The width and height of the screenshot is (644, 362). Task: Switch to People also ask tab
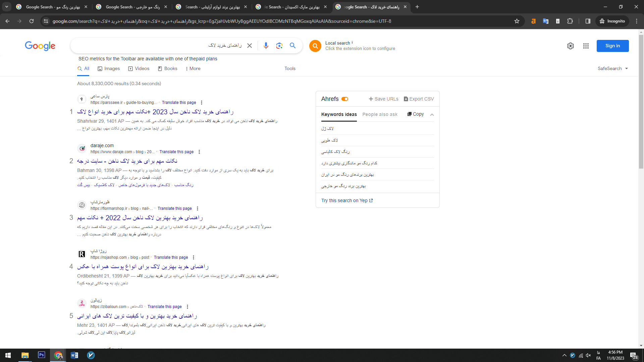coord(380,114)
